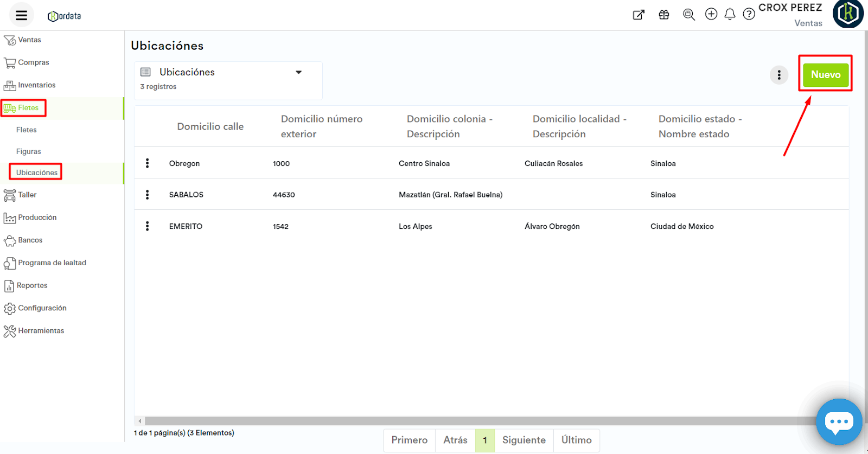Open the row options for SABALOS
868x454 pixels.
[147, 195]
